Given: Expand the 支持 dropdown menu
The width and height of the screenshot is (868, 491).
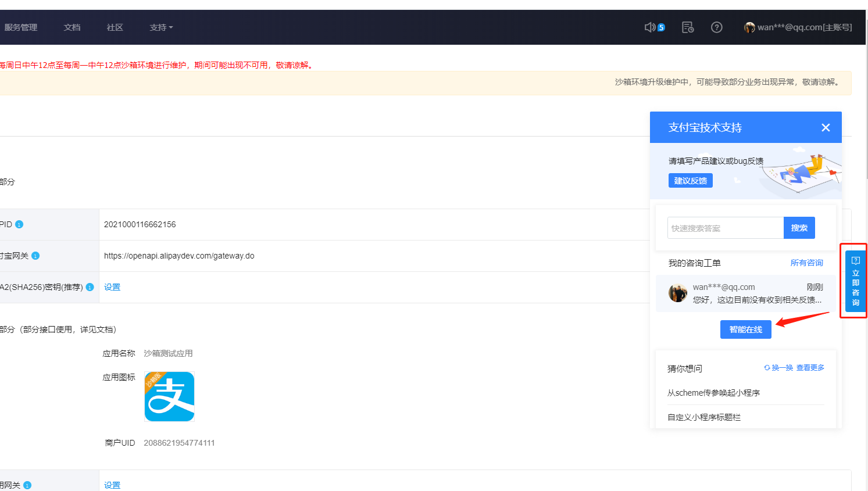Looking at the screenshot, I should point(161,27).
